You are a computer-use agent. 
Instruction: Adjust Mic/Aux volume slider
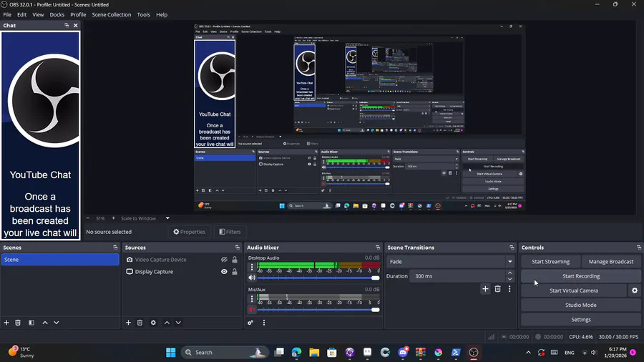[x=318, y=310]
